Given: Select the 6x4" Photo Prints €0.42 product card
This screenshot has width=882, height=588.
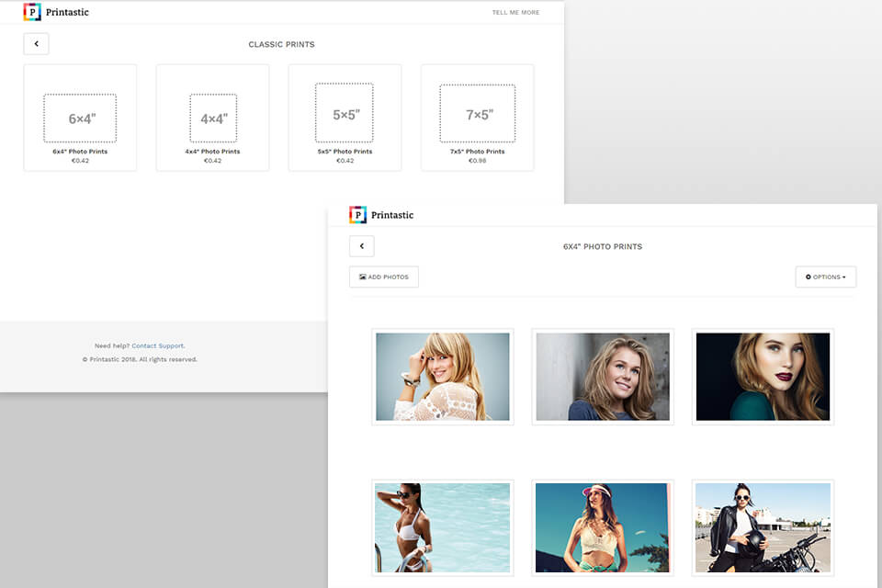Looking at the screenshot, I should pyautogui.click(x=80, y=117).
